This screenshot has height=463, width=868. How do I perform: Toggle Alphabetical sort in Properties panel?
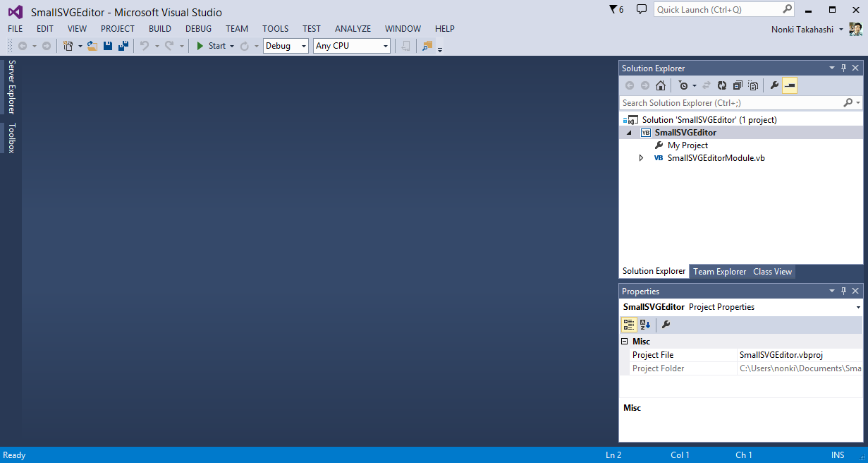(645, 325)
